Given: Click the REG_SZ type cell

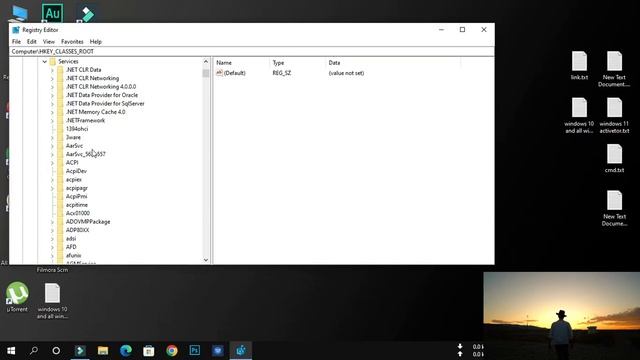Looking at the screenshot, I should (x=282, y=73).
